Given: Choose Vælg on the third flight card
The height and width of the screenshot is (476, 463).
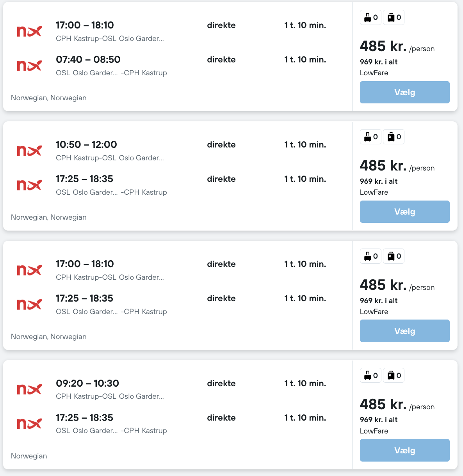Looking at the screenshot, I should click(404, 331).
